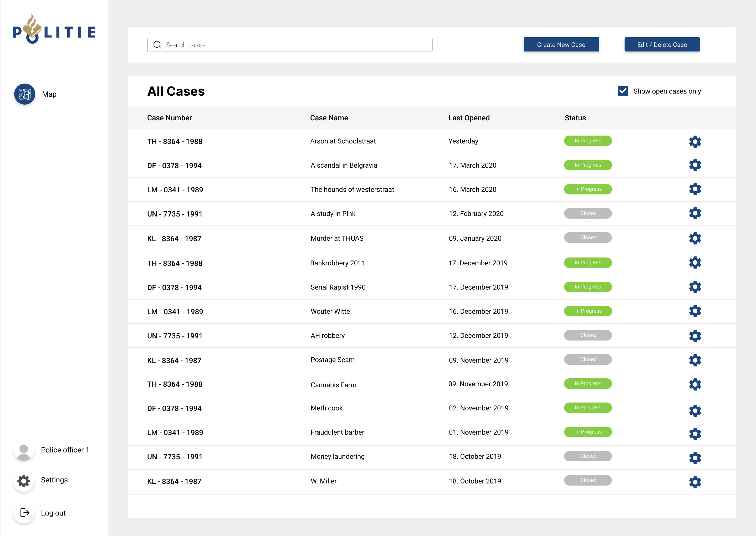This screenshot has height=536, width=756.
Task: Focus the Search cases input field
Action: (x=297, y=45)
